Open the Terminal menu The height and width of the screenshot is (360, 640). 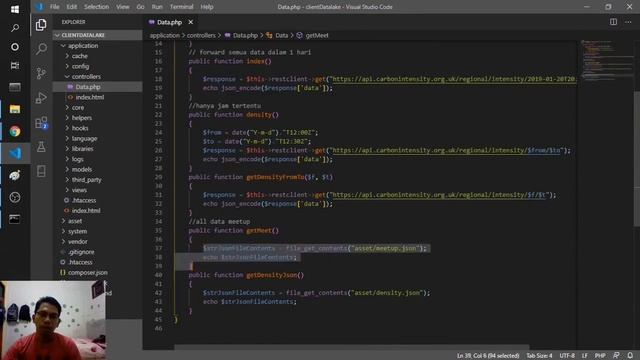(x=182, y=7)
